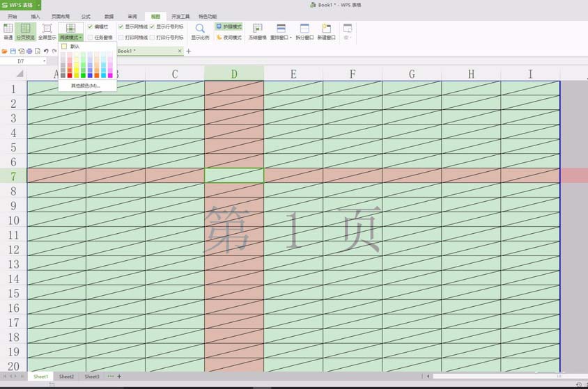This screenshot has width=588, height=389.
Task: Open a New Window (新建窗口)
Action: click(326, 31)
